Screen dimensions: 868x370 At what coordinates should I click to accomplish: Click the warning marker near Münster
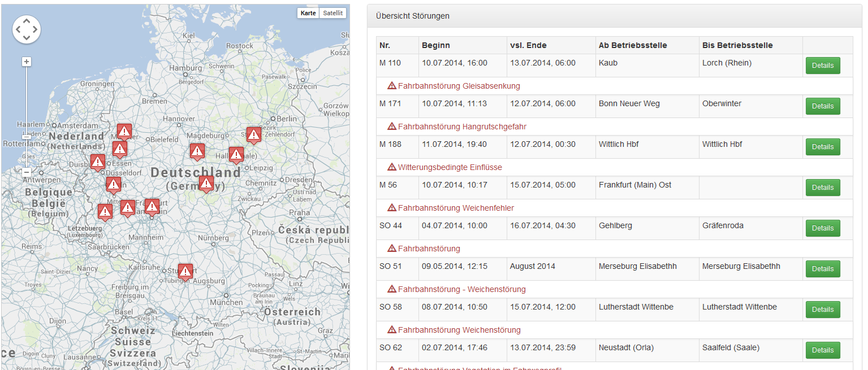pyautogui.click(x=124, y=132)
